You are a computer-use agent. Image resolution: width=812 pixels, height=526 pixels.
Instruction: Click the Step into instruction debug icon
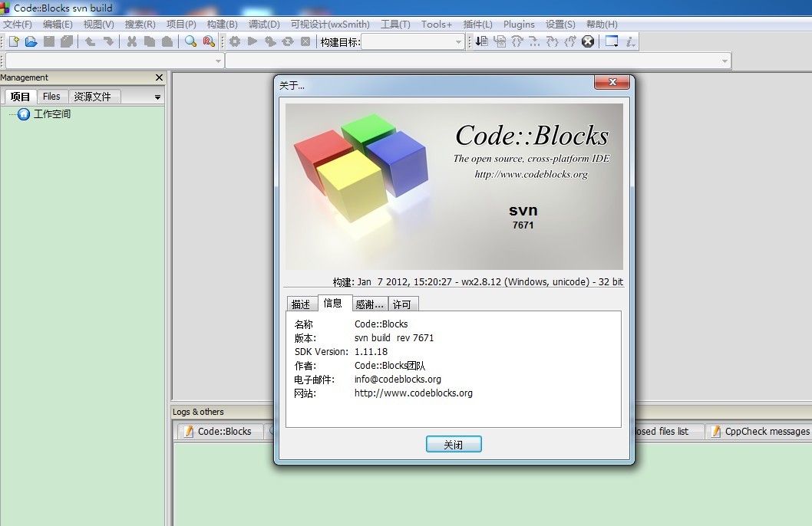tap(569, 41)
